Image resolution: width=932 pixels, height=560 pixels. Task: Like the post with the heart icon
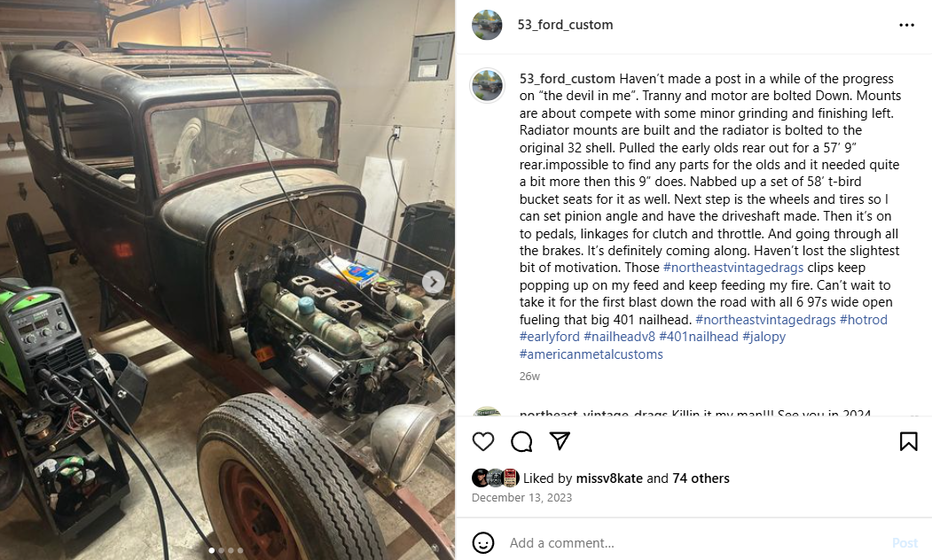click(x=482, y=441)
